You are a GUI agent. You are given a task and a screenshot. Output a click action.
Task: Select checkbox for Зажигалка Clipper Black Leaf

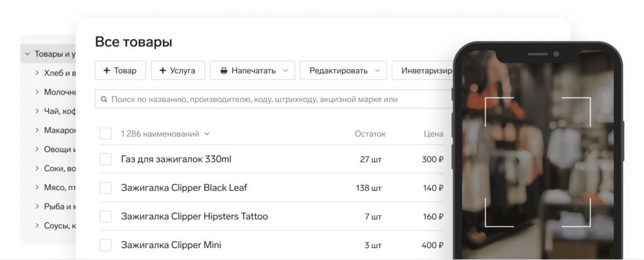pos(106,188)
